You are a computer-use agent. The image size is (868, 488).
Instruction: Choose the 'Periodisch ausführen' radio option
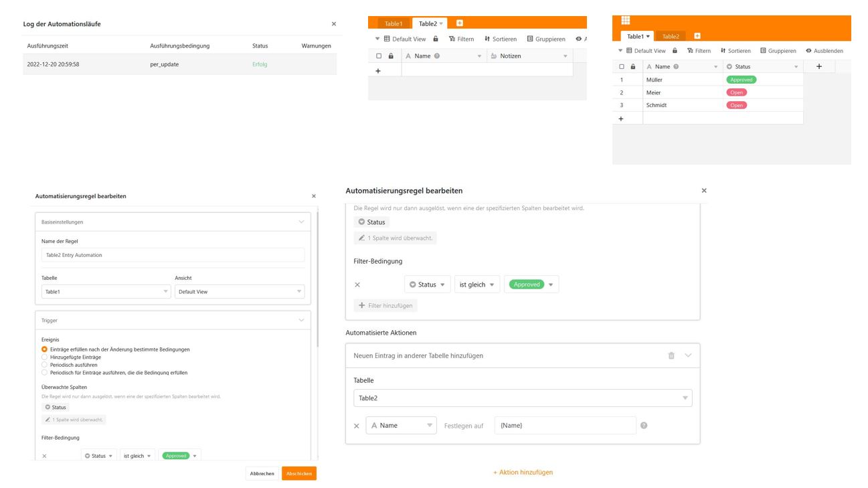tap(45, 365)
